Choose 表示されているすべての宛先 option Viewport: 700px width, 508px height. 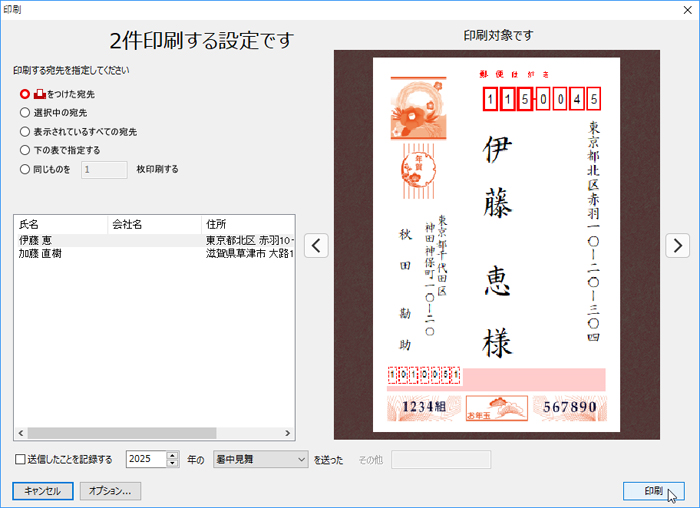click(25, 131)
